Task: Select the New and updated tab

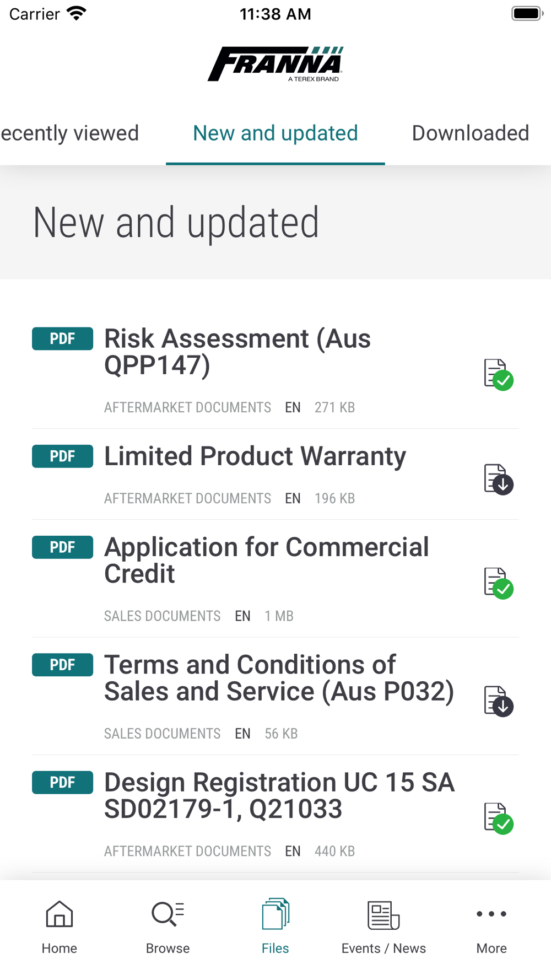Action: point(275,133)
